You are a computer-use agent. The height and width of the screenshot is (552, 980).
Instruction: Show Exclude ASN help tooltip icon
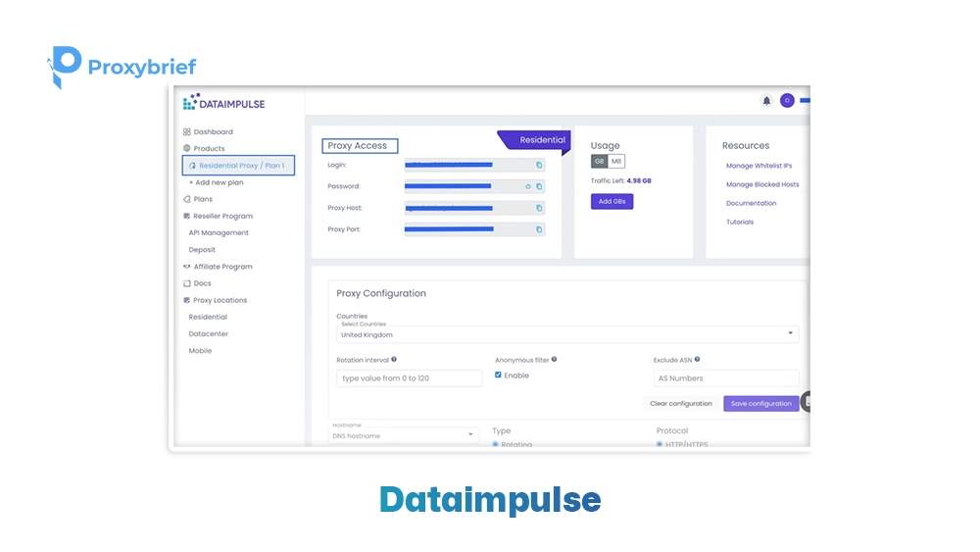click(697, 360)
